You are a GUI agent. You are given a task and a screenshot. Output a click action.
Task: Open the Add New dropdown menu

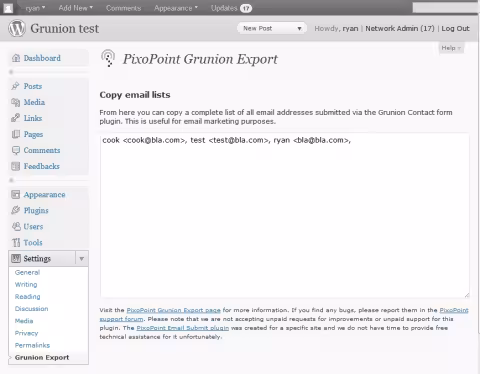click(76, 8)
